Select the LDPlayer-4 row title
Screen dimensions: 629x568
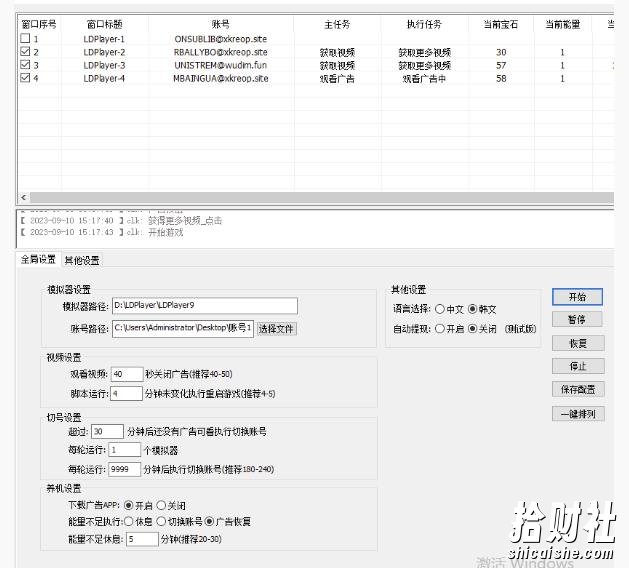[104, 78]
